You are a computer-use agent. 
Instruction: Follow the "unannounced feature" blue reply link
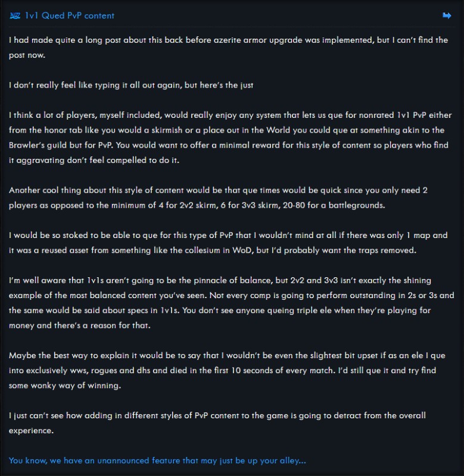[x=157, y=461]
